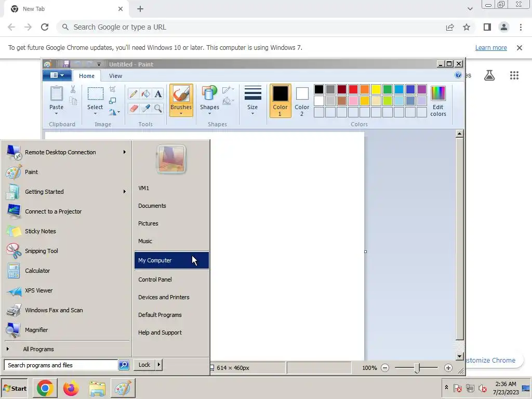Launch Calculator from the Start menu
Viewport: 532px width, 399px height.
pyautogui.click(x=67, y=271)
